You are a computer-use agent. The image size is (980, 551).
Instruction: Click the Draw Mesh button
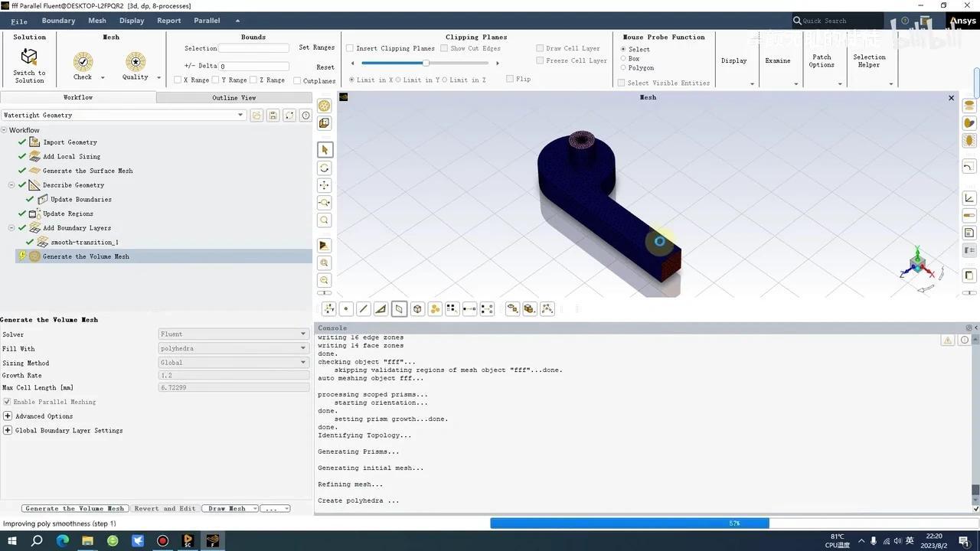(x=227, y=508)
